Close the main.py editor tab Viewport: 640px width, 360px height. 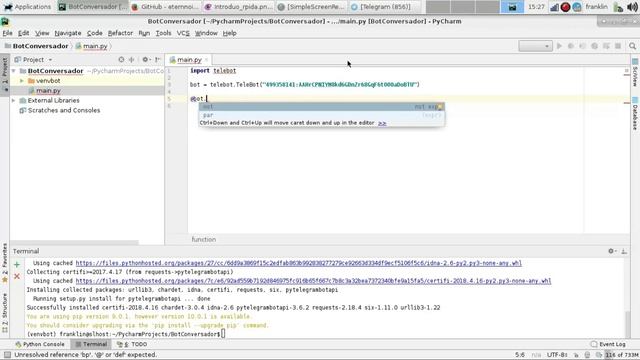pos(207,60)
